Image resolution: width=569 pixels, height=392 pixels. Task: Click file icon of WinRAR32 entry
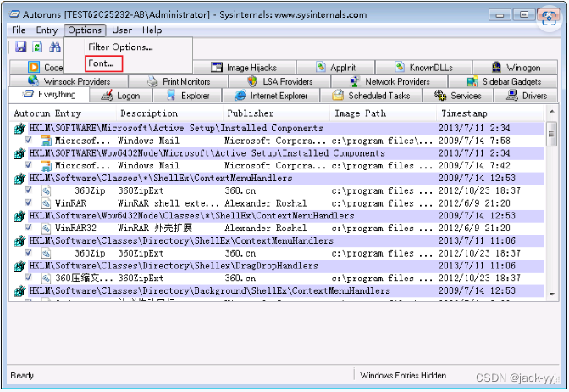coord(46,229)
